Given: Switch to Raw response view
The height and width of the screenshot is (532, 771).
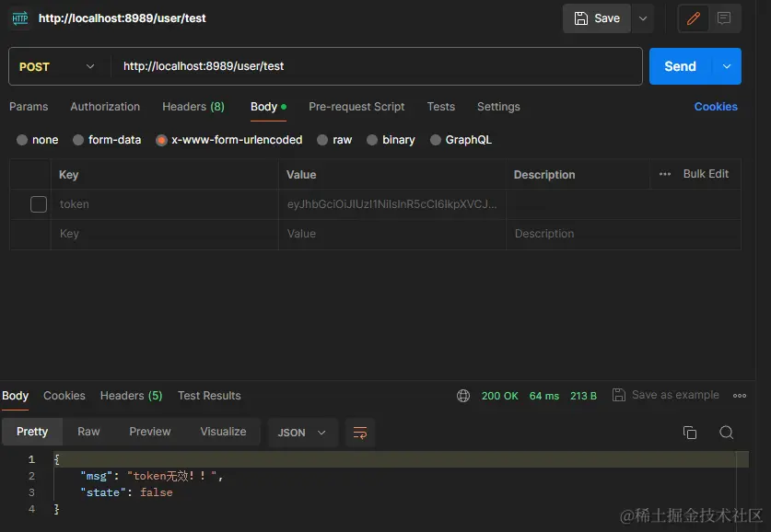Looking at the screenshot, I should click(88, 432).
